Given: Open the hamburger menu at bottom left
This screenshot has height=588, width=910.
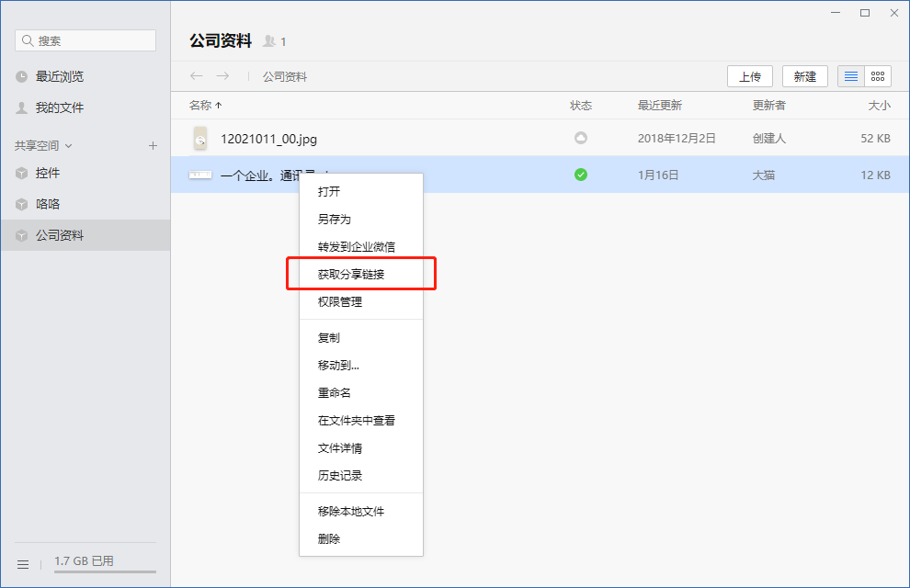Looking at the screenshot, I should [x=23, y=563].
